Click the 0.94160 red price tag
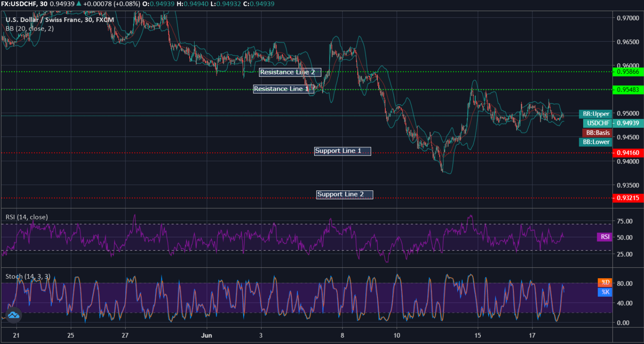Screen dimensions: 644x344 (x=628, y=153)
